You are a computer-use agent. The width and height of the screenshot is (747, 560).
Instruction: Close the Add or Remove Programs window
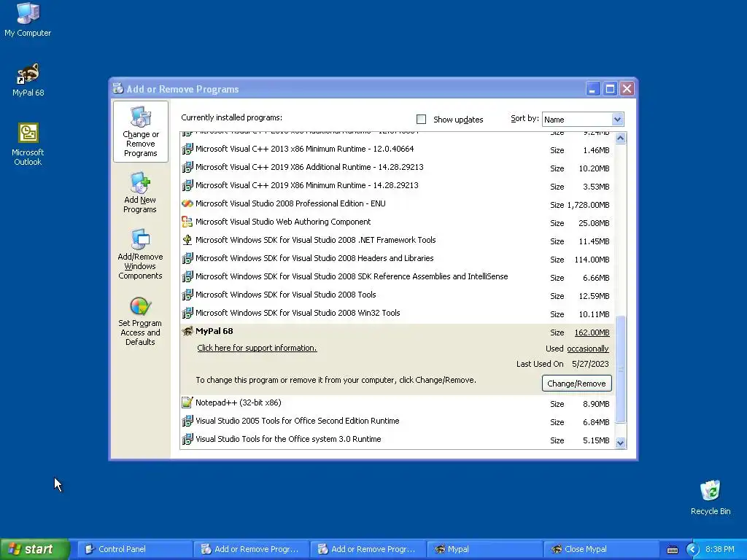pyautogui.click(x=627, y=88)
